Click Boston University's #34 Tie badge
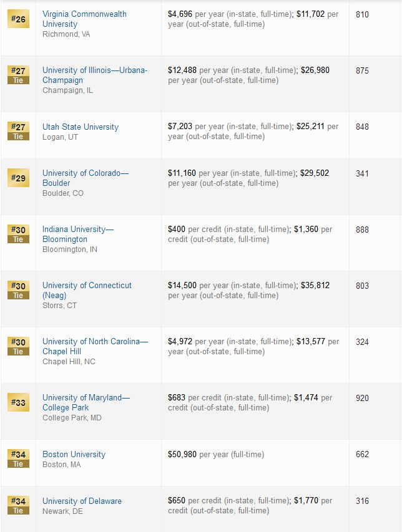402x532 pixels. pos(18,458)
